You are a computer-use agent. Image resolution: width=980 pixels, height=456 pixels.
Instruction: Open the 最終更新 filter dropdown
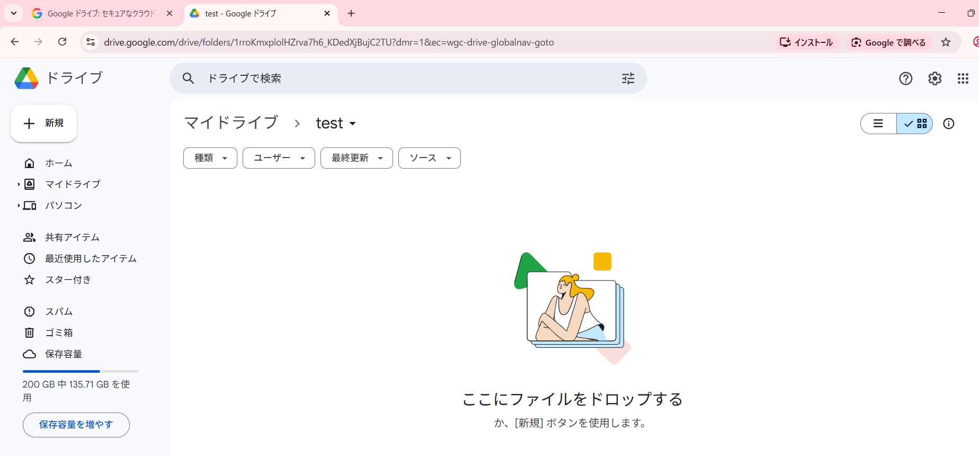point(357,158)
